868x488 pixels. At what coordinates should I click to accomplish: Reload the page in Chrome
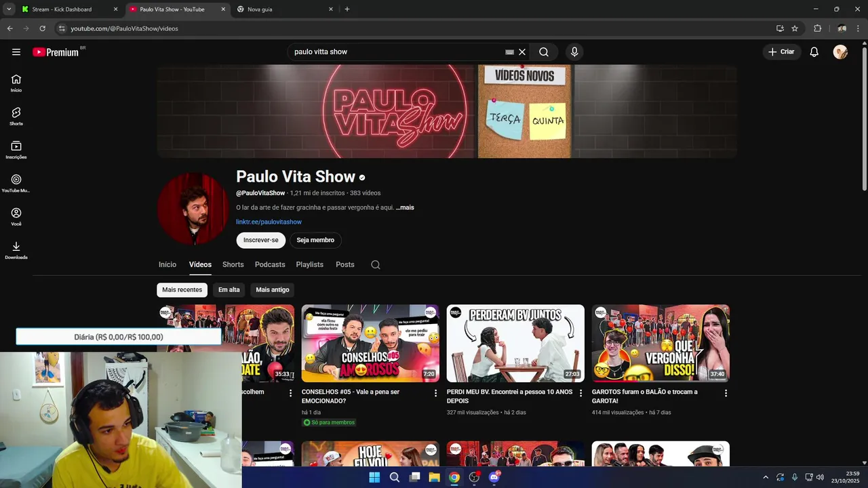pos(42,28)
